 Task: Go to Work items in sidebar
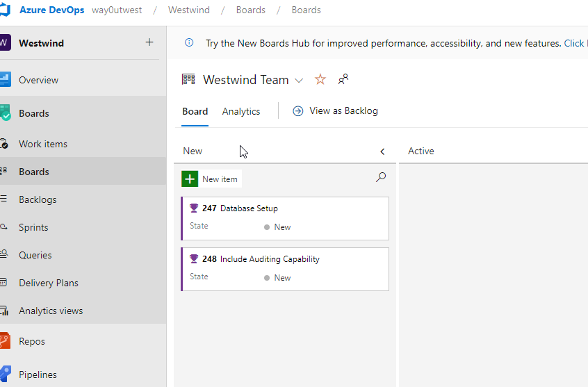click(x=43, y=144)
